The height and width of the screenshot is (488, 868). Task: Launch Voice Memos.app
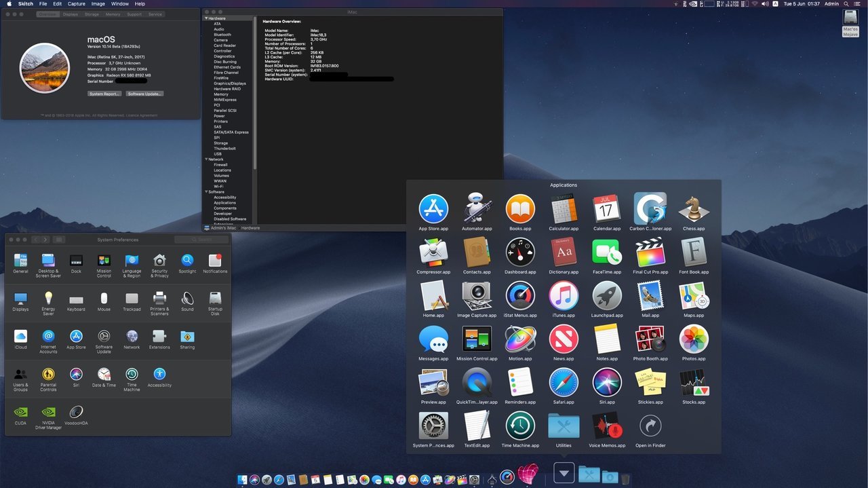[607, 429]
